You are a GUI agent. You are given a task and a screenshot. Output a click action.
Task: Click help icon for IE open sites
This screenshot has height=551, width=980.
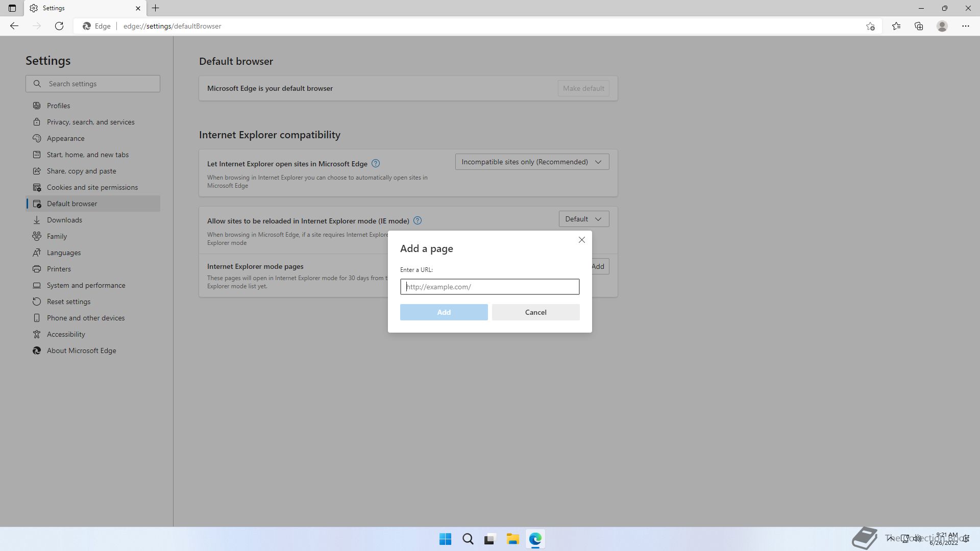(376, 163)
